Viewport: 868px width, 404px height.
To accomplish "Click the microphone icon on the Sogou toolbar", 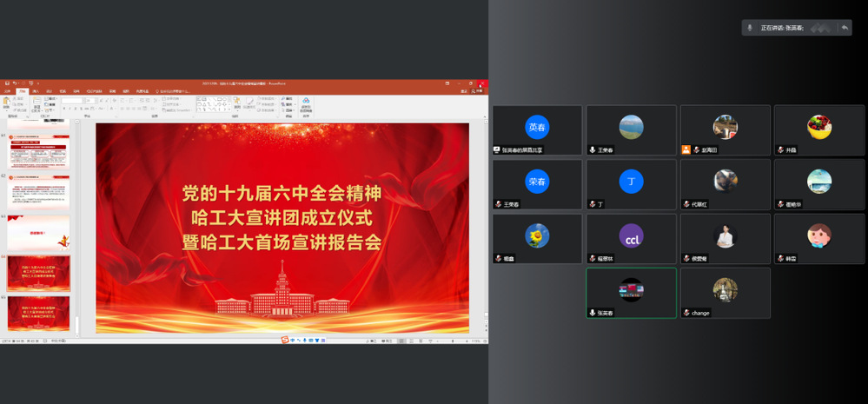I will click(x=304, y=341).
